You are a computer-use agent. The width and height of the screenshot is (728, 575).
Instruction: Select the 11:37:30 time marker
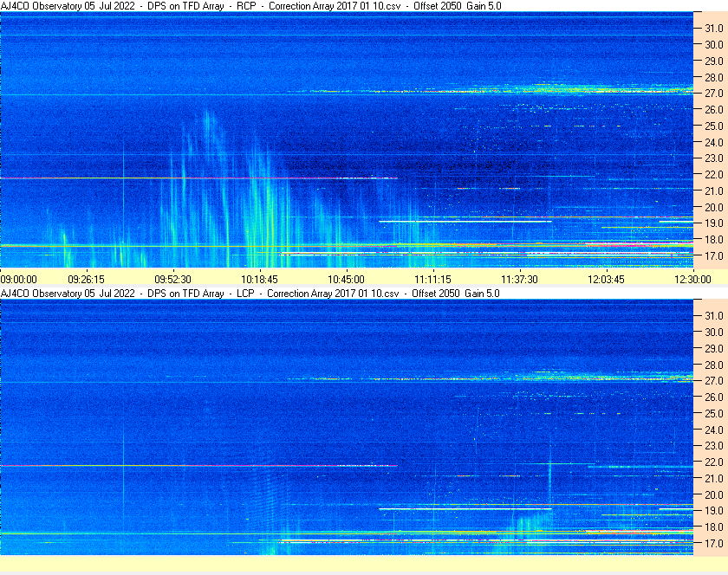pyautogui.click(x=520, y=279)
